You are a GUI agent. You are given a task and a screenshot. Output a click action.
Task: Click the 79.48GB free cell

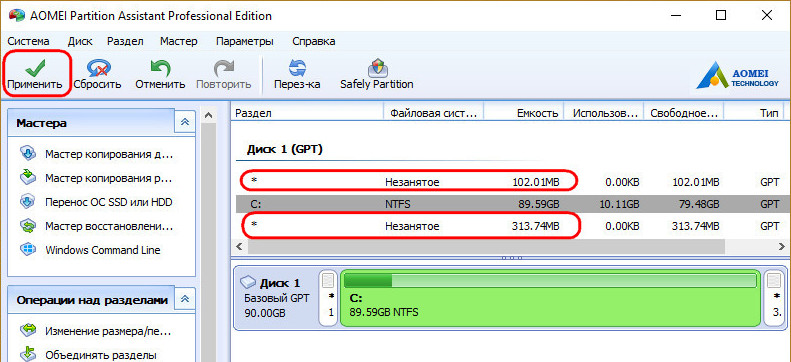pos(698,204)
